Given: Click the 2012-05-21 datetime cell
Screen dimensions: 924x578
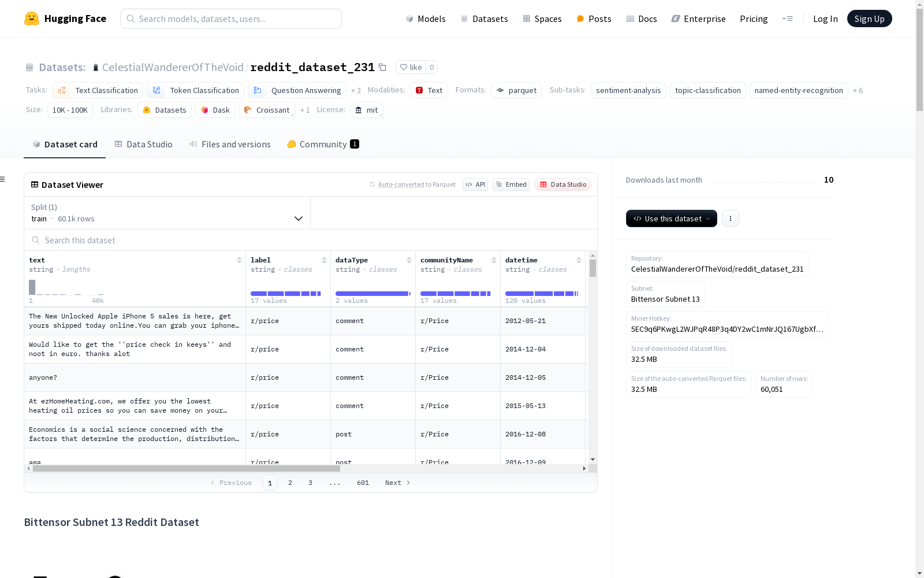Looking at the screenshot, I should [x=543, y=321].
